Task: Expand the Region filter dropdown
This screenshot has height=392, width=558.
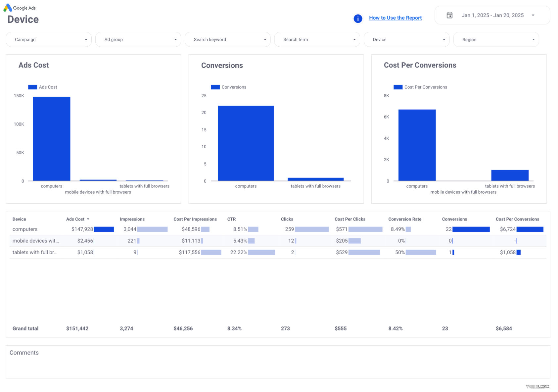Action: coord(496,39)
